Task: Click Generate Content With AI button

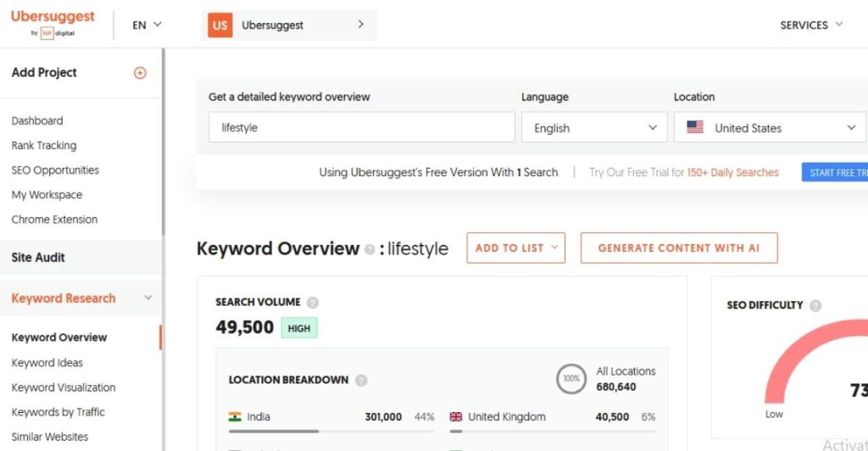Action: pyautogui.click(x=678, y=248)
